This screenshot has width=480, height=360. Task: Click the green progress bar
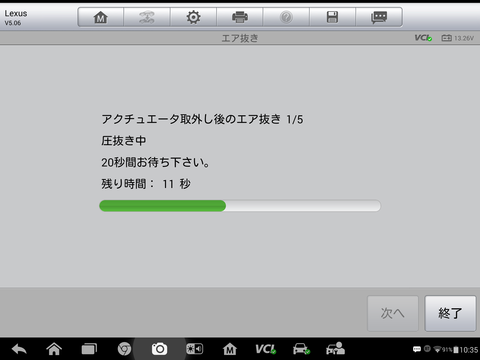(240, 206)
